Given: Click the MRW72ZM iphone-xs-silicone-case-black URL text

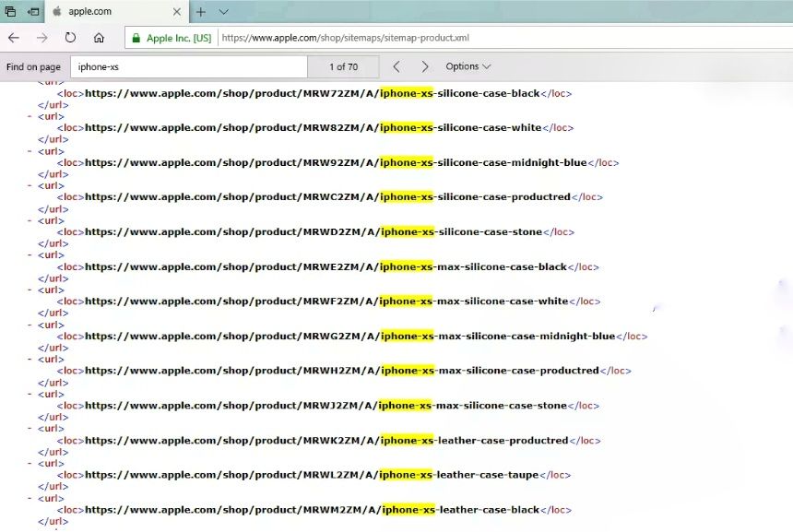Looking at the screenshot, I should [x=312, y=93].
